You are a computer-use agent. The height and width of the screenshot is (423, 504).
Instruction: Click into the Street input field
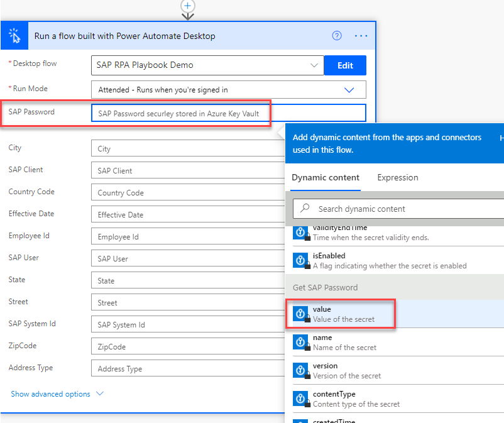188,302
